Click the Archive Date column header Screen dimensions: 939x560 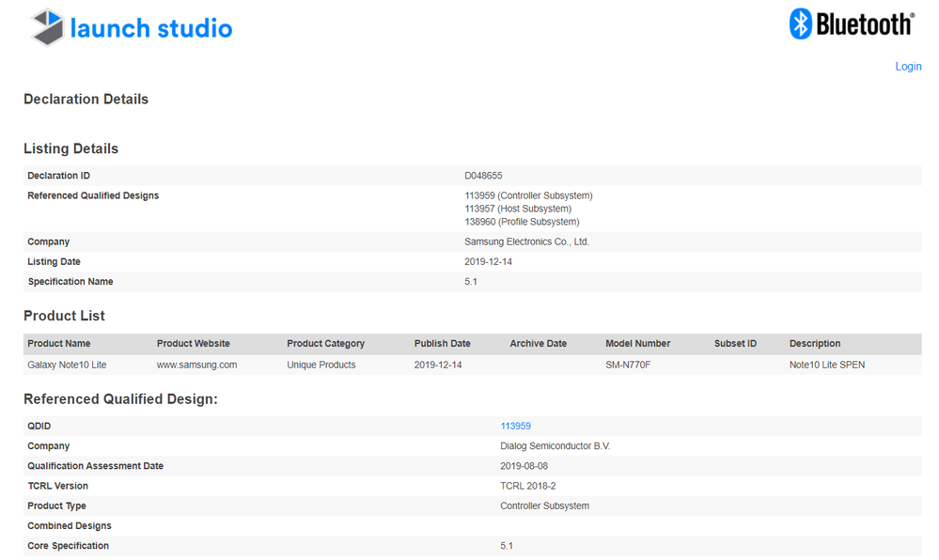538,343
